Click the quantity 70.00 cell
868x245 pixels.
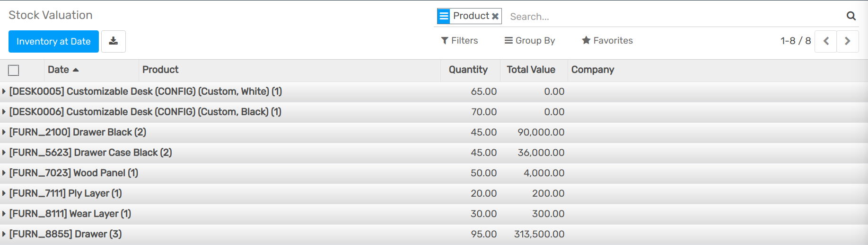tap(483, 112)
